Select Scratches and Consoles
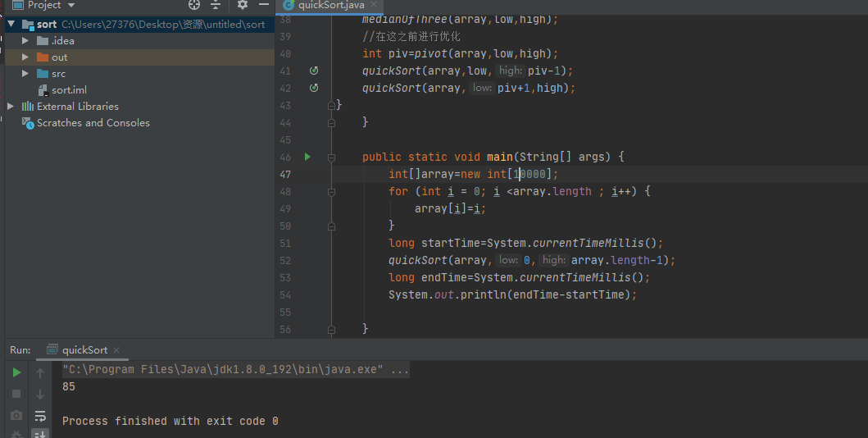The width and height of the screenshot is (868, 438). tap(93, 122)
